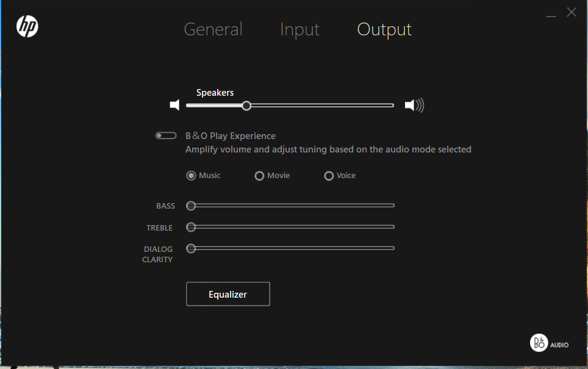This screenshot has width=588, height=369.
Task: Select the Output tab
Action: tap(384, 30)
